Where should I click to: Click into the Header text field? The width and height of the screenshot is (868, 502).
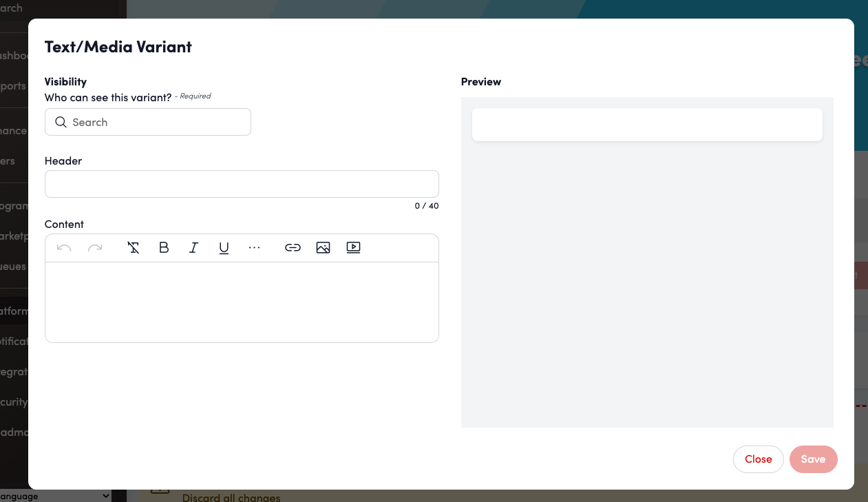[242, 184]
